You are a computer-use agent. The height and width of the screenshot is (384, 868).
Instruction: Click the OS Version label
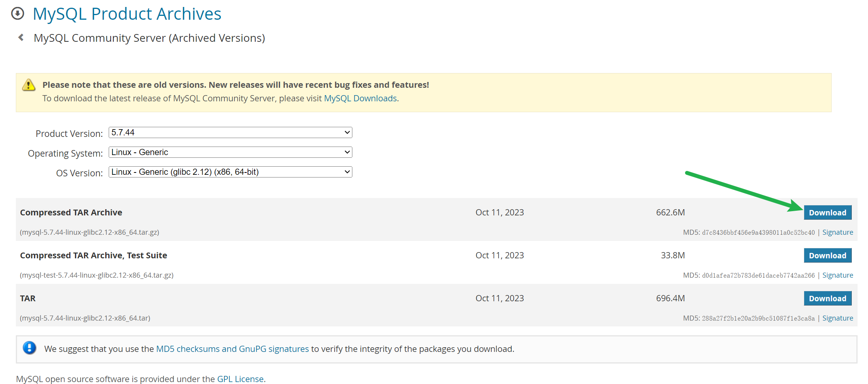(x=79, y=173)
